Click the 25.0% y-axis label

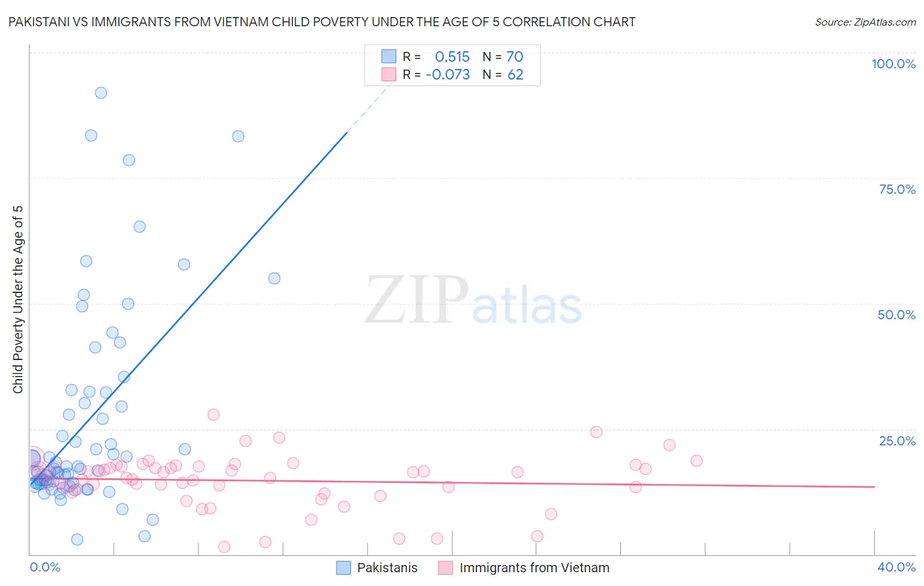point(897,441)
